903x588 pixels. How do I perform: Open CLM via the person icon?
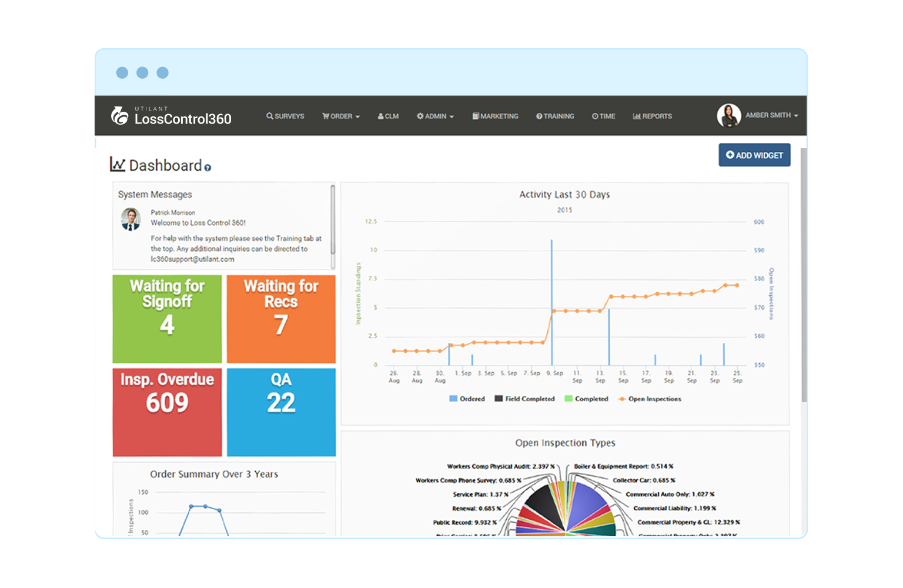380,116
